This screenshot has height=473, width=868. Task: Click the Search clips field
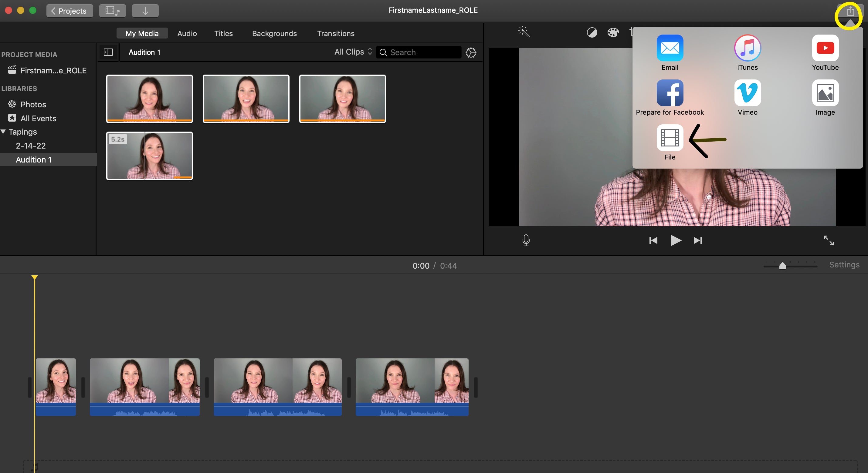(x=419, y=52)
